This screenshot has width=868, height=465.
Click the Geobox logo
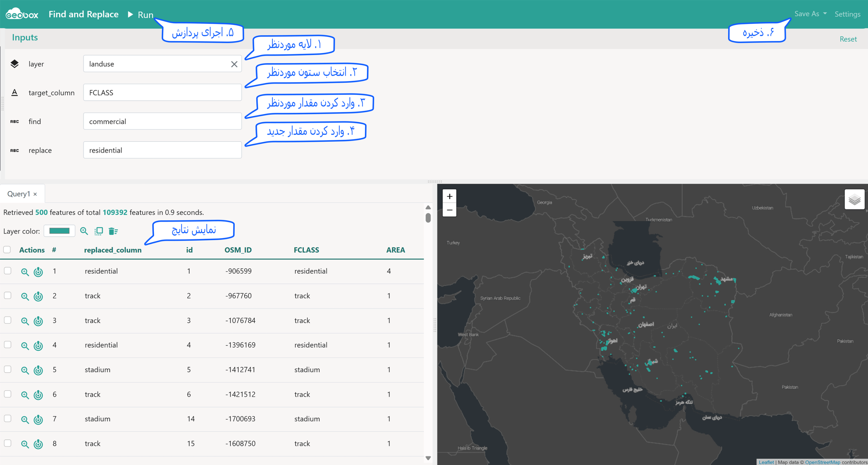click(x=22, y=14)
